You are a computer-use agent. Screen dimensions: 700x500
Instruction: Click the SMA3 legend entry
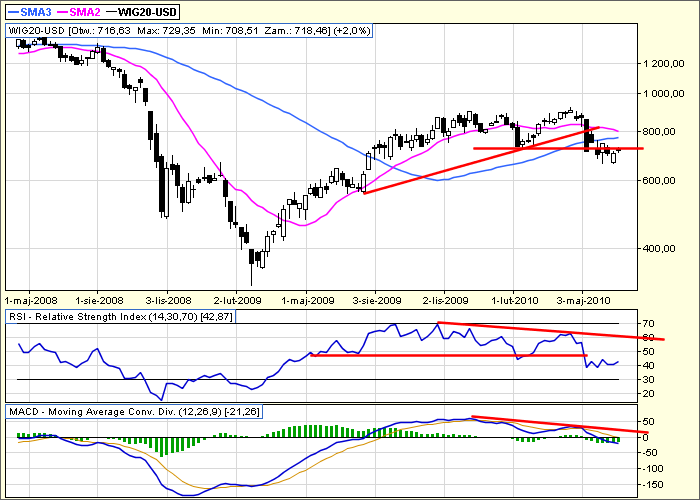pos(30,12)
